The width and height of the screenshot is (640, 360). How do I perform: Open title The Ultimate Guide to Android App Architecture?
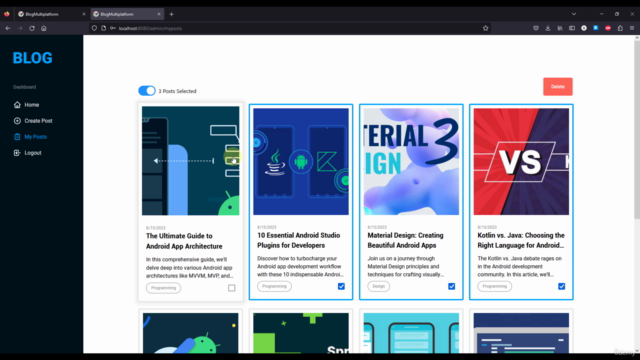pos(184,241)
